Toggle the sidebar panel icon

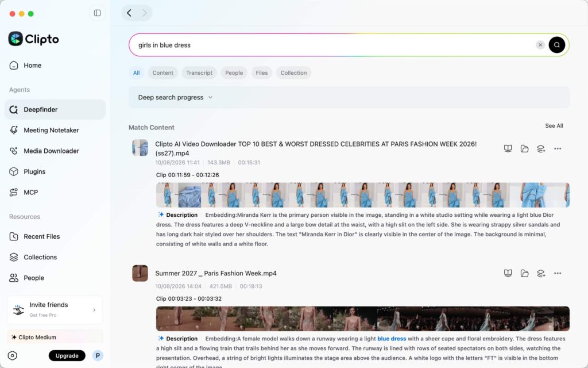pyautogui.click(x=97, y=13)
